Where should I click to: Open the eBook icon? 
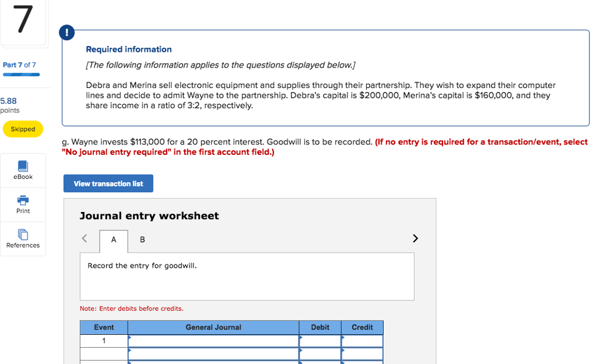pyautogui.click(x=23, y=166)
